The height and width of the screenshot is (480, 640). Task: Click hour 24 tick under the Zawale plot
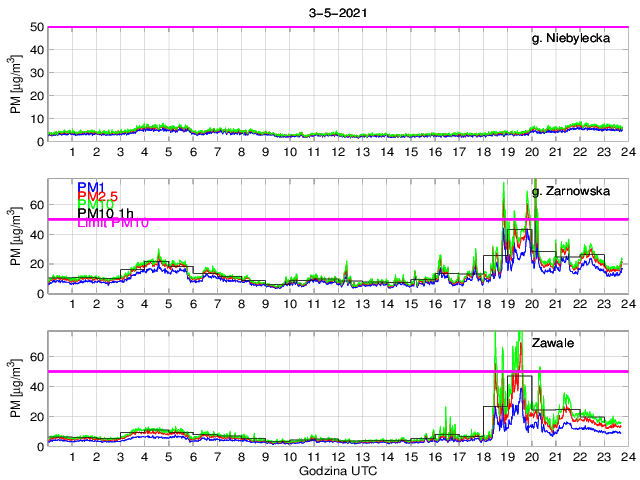[626, 457]
